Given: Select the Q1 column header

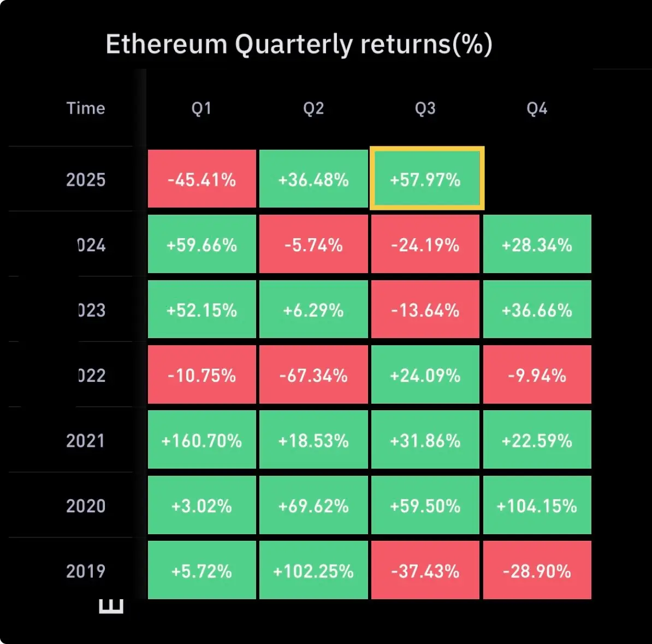Looking at the screenshot, I should [201, 109].
